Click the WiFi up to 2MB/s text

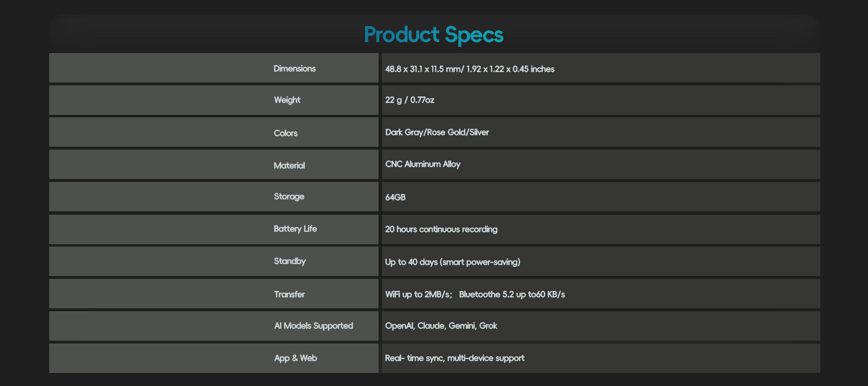pyautogui.click(x=419, y=294)
